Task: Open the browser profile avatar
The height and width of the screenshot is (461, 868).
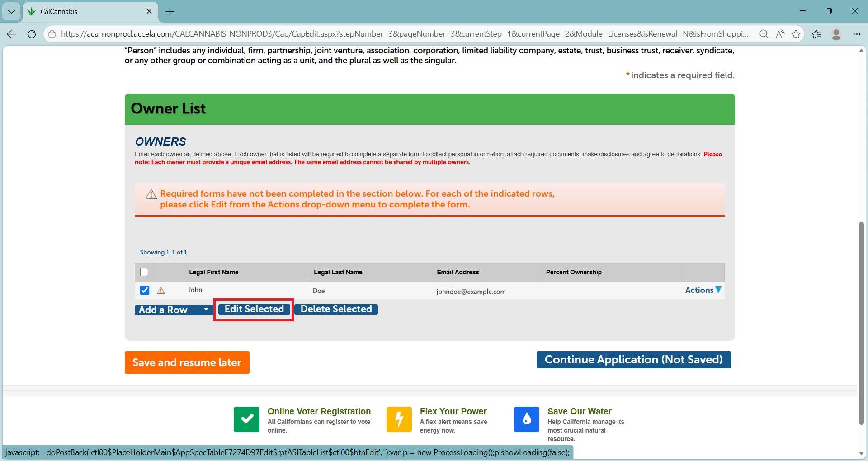Action: pos(836,34)
